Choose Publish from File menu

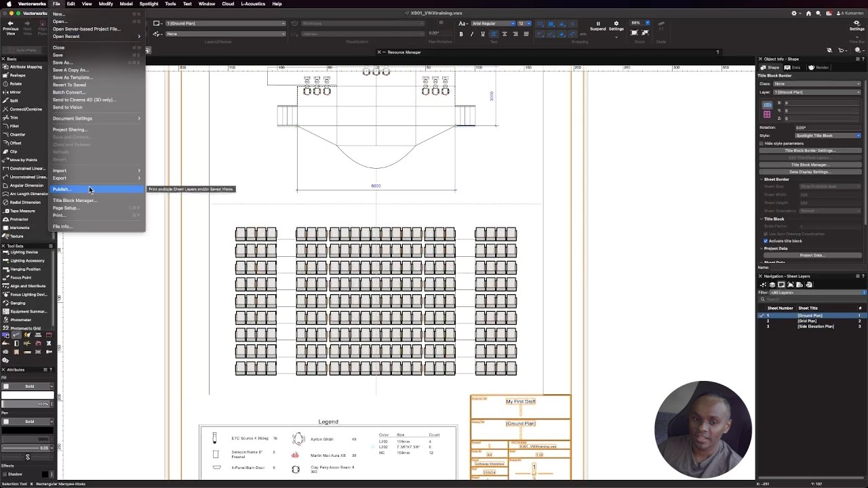tap(98, 189)
